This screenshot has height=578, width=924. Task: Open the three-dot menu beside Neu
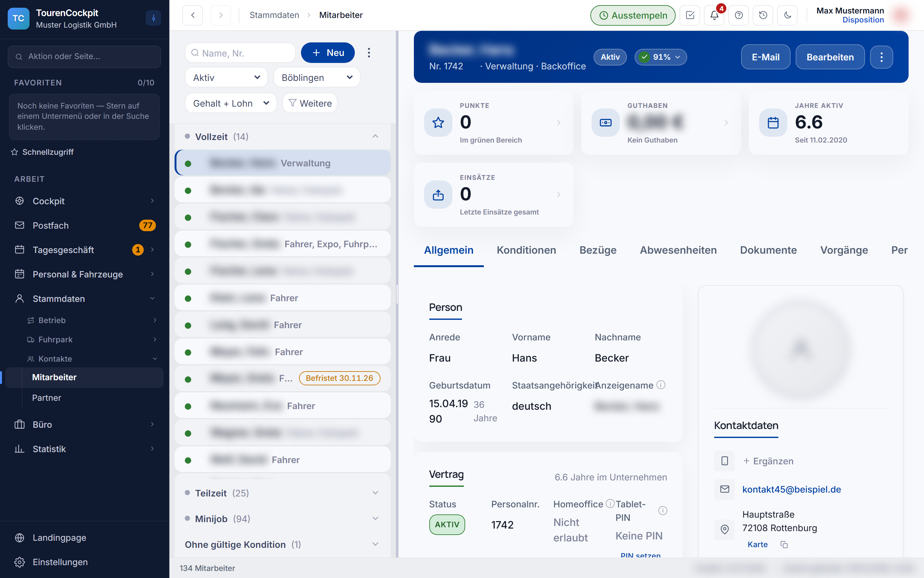pyautogui.click(x=369, y=53)
